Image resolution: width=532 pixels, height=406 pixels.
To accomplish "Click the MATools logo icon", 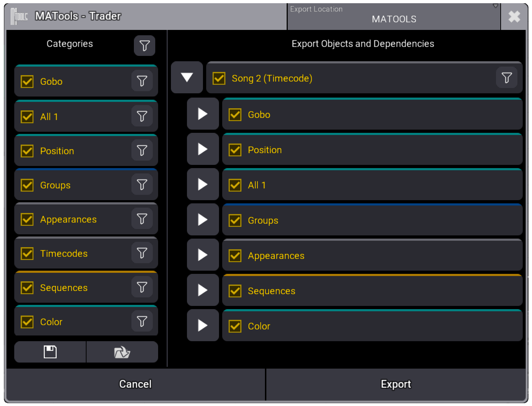I will [x=19, y=16].
